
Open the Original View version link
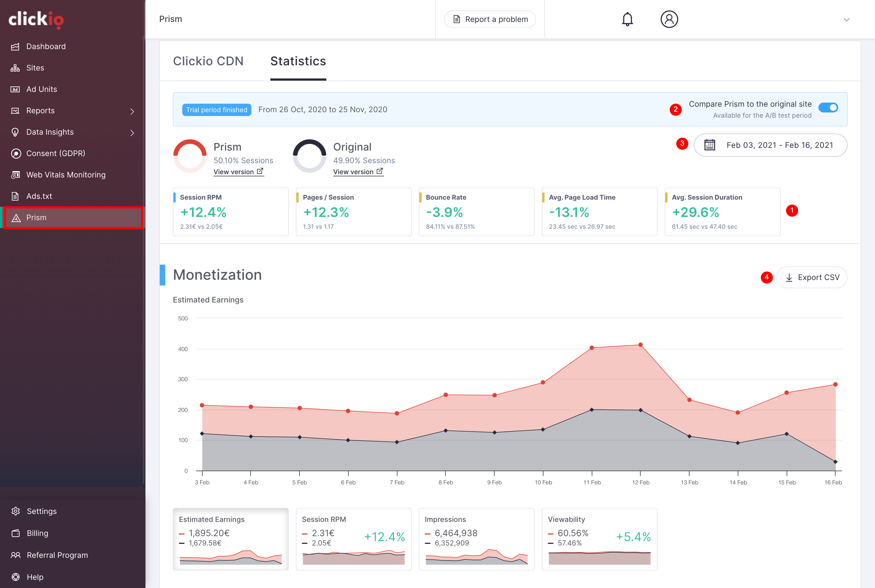point(358,172)
